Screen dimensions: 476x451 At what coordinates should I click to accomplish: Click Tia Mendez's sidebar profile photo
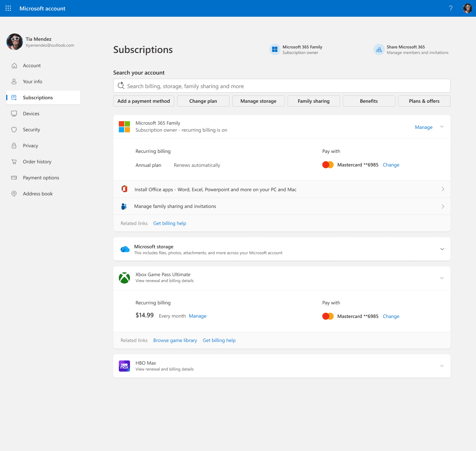click(x=15, y=42)
